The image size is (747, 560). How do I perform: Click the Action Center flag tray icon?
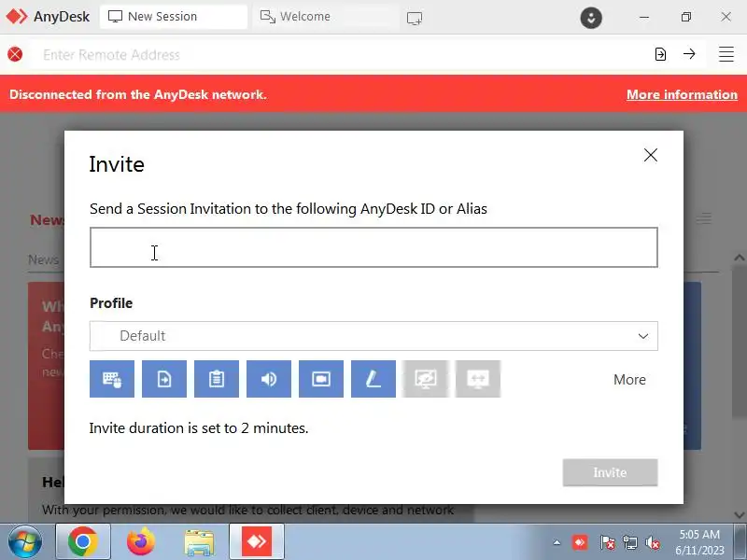[607, 543]
